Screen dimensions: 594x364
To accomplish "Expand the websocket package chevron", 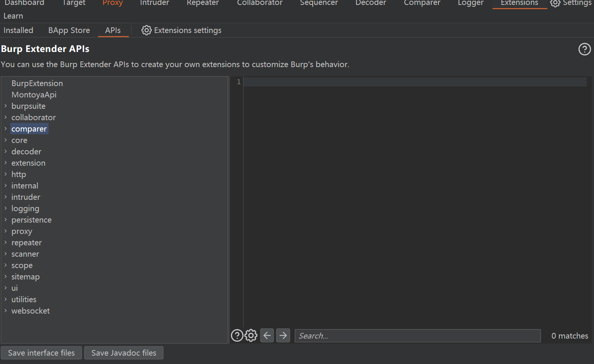I will tap(6, 311).
